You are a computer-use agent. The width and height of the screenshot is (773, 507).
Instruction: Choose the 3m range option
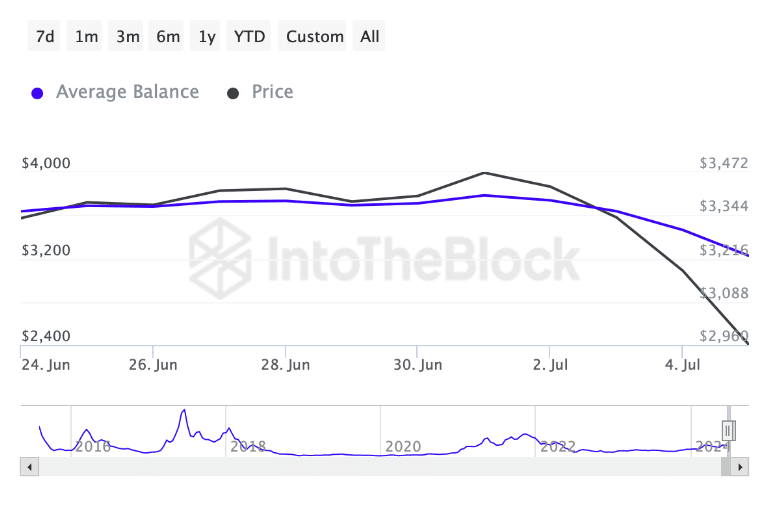point(127,37)
